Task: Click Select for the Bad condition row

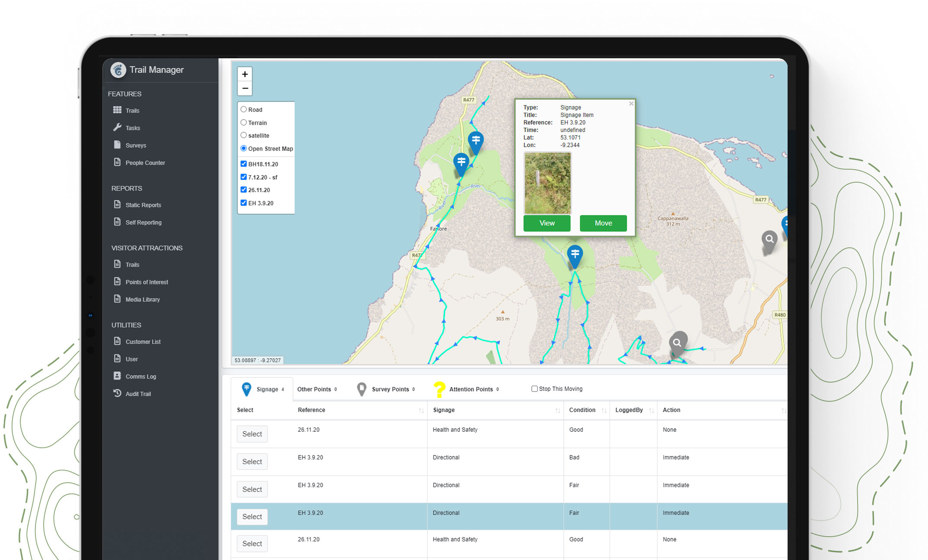Action: (252, 462)
